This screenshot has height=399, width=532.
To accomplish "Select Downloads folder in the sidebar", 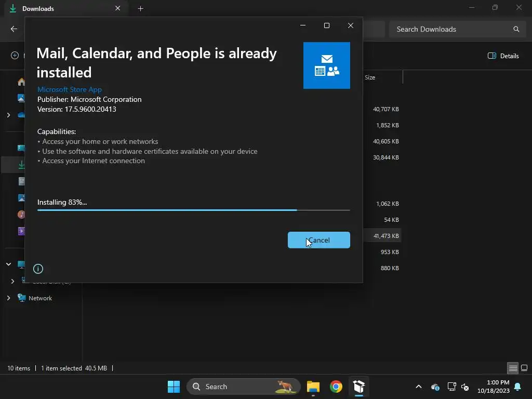I will [x=21, y=165].
